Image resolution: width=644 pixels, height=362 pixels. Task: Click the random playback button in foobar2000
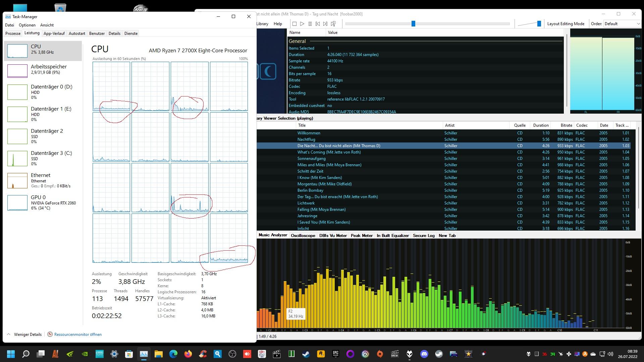tap(333, 24)
